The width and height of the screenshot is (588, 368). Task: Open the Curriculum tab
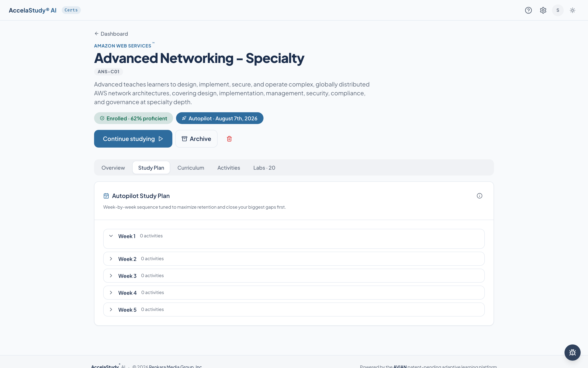[x=191, y=168]
